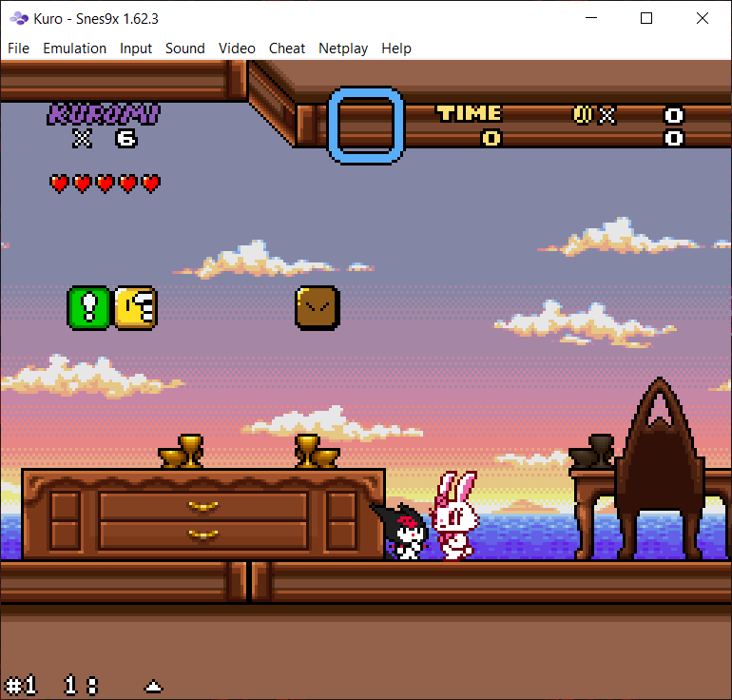Click the green exclamation block
Viewport: 732px width, 700px height.
pos(89,308)
